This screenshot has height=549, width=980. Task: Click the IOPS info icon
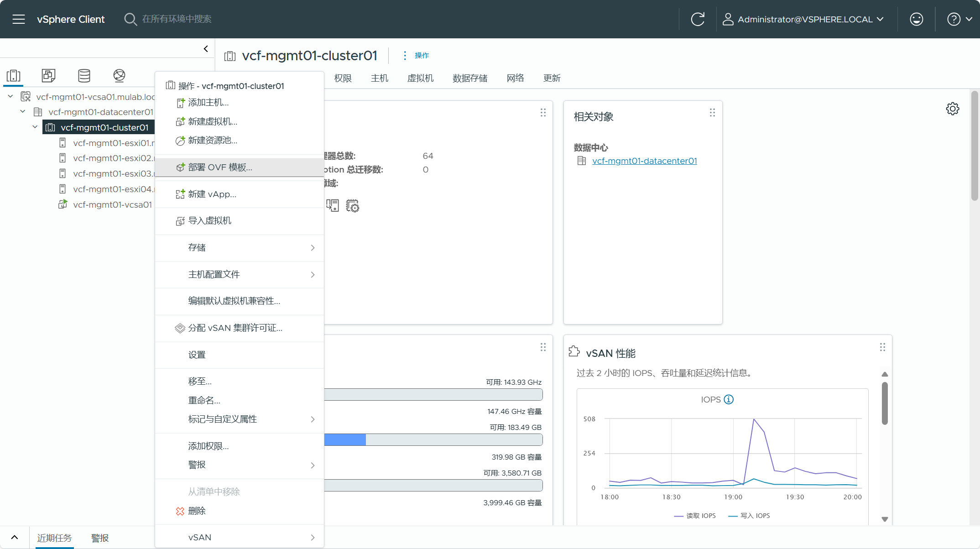(x=729, y=399)
